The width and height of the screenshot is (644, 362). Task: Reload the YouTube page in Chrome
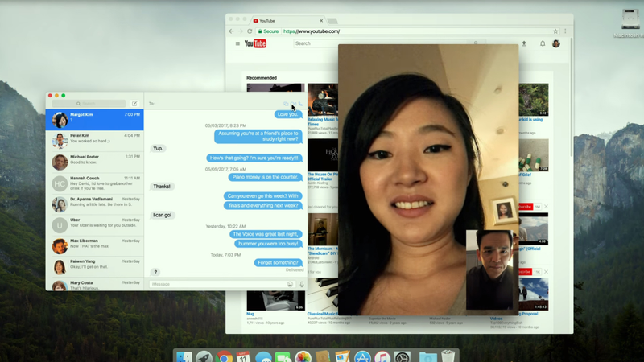[x=250, y=31]
